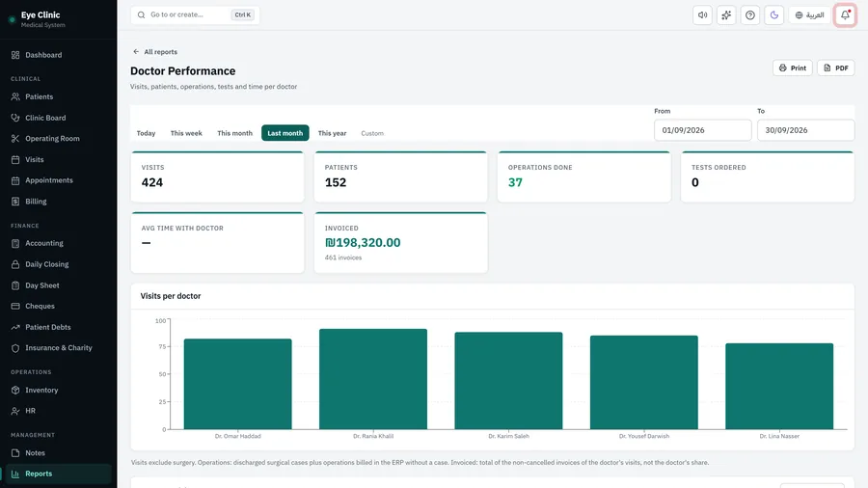
Task: Select the Custom date range
Action: 372,133
